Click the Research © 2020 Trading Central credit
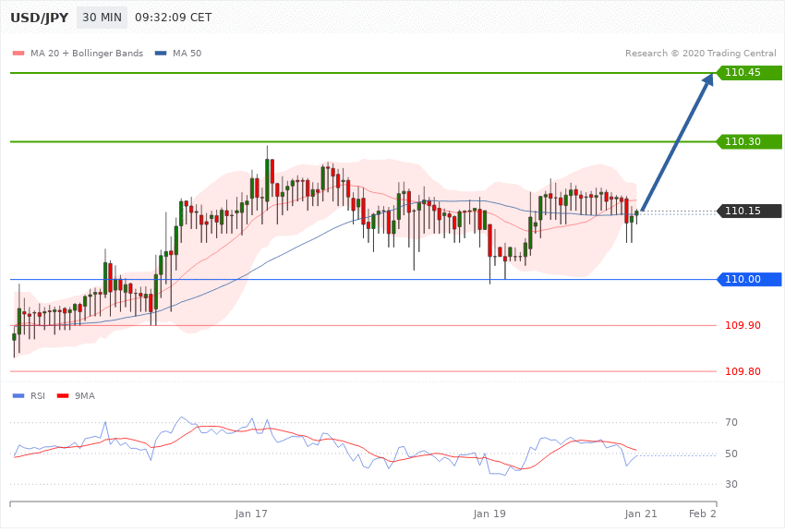The image size is (785, 532). click(x=700, y=53)
